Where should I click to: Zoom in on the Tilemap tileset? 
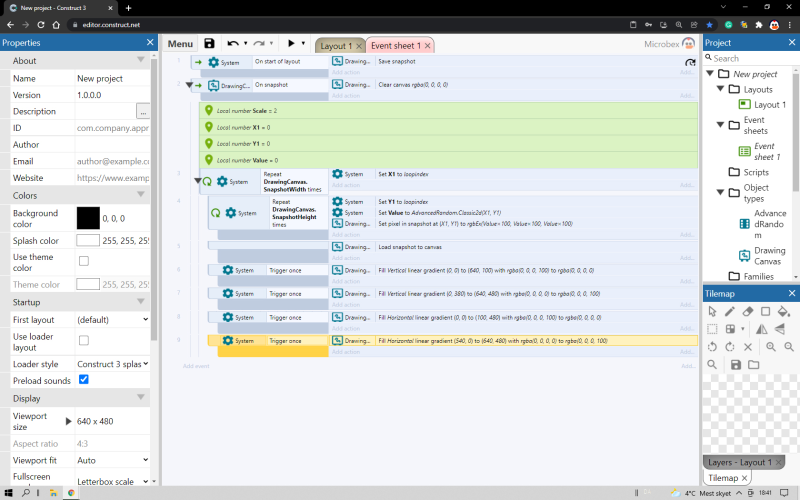click(771, 347)
